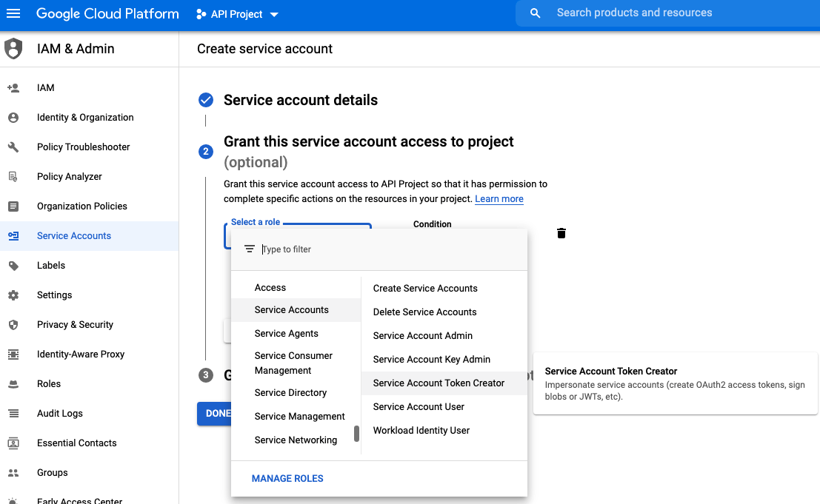Screen dimensions: 820x504
Task: Select Service Networking role category
Action: click(x=296, y=440)
